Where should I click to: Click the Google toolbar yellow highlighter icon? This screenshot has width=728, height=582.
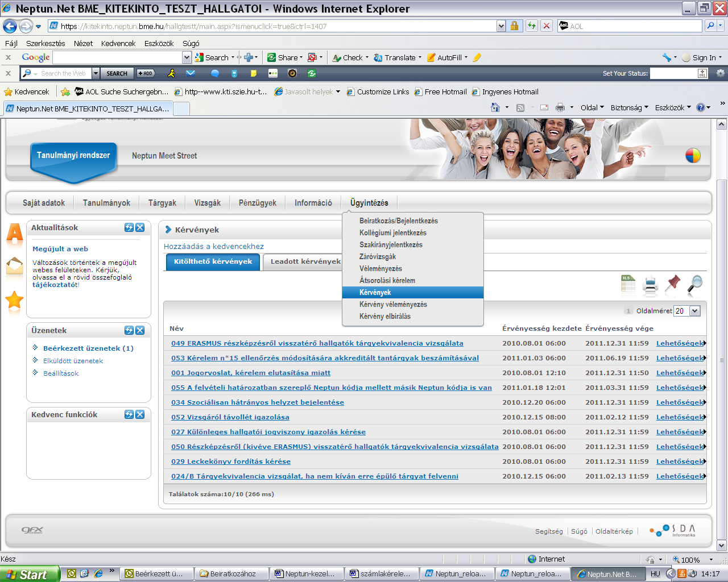pos(477,57)
